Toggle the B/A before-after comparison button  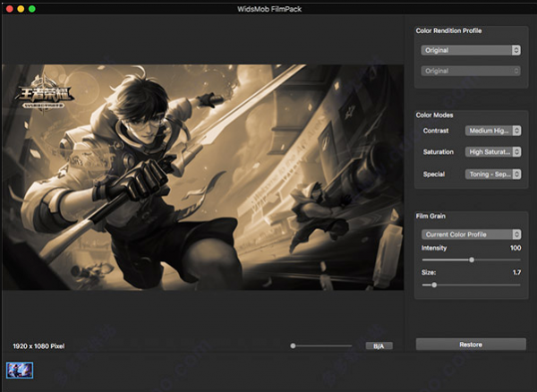point(379,345)
